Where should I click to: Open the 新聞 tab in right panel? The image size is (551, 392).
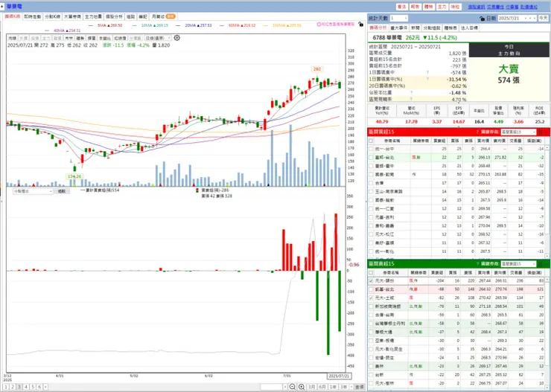tap(415, 28)
